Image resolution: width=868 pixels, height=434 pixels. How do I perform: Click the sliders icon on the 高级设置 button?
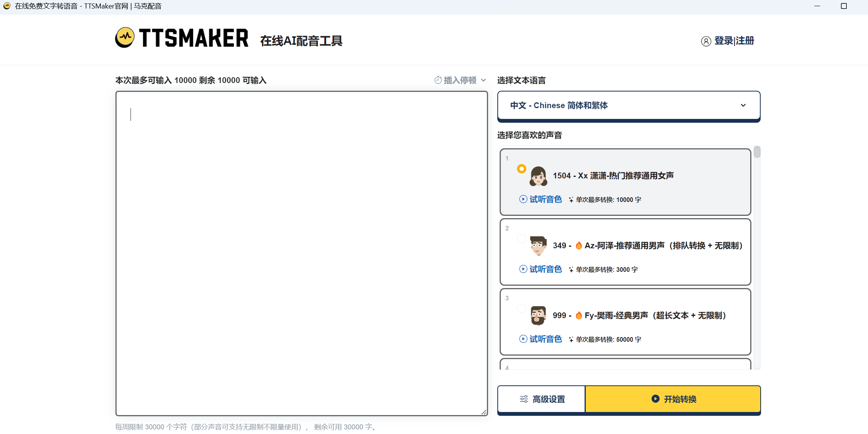pyautogui.click(x=524, y=399)
